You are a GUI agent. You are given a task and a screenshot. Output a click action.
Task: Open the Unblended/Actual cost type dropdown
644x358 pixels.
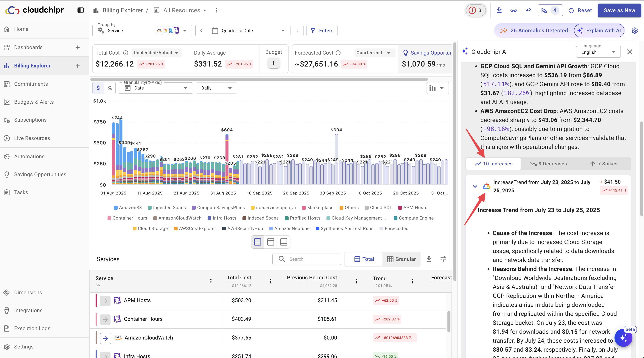156,53
